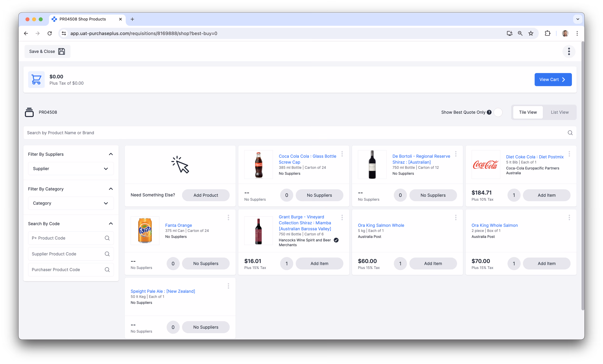
Task: Click the quantity box on Grant Burge card
Action: tap(287, 263)
